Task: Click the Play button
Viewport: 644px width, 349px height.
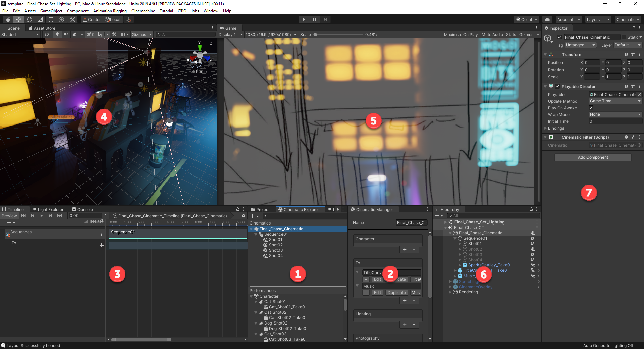Action: point(304,19)
